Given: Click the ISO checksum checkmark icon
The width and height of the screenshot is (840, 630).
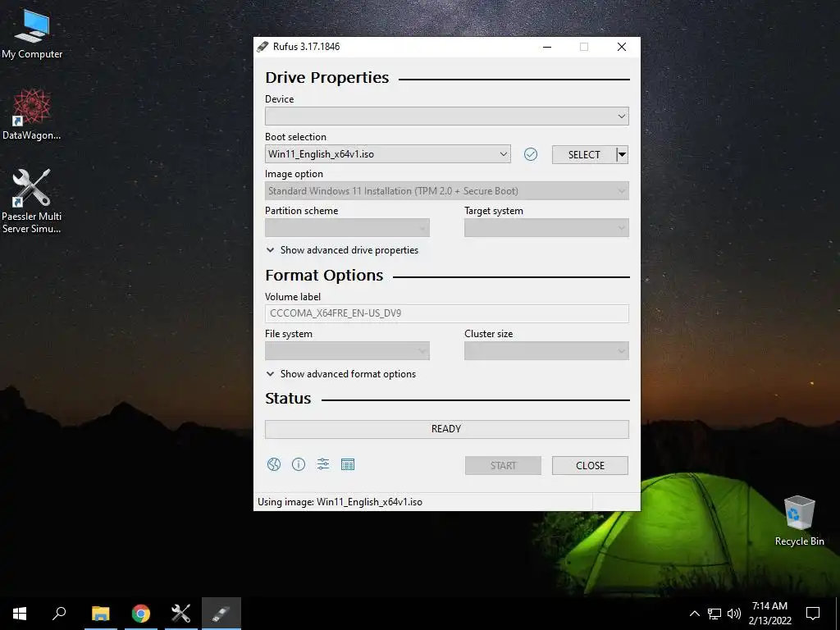Looking at the screenshot, I should 531,154.
